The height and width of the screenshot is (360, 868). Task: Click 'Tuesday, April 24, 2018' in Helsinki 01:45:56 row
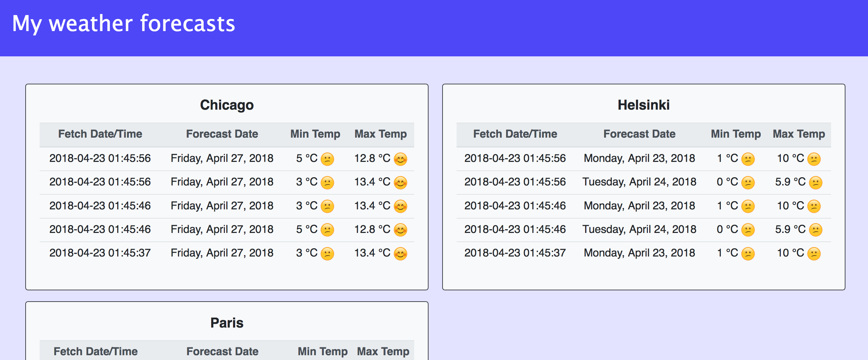[639, 182]
